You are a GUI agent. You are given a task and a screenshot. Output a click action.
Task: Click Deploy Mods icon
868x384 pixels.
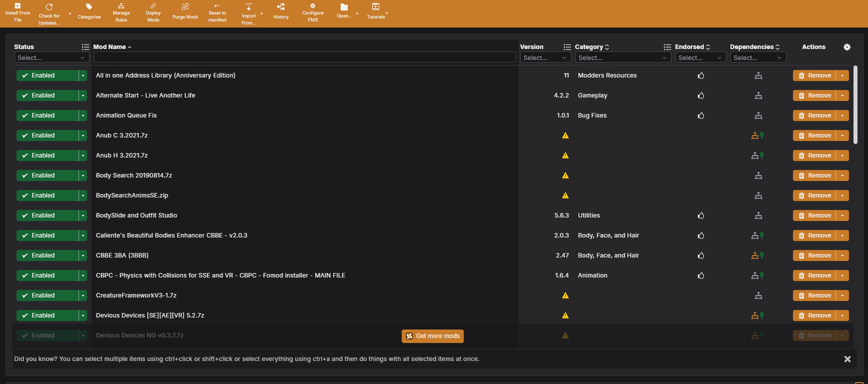[153, 6]
